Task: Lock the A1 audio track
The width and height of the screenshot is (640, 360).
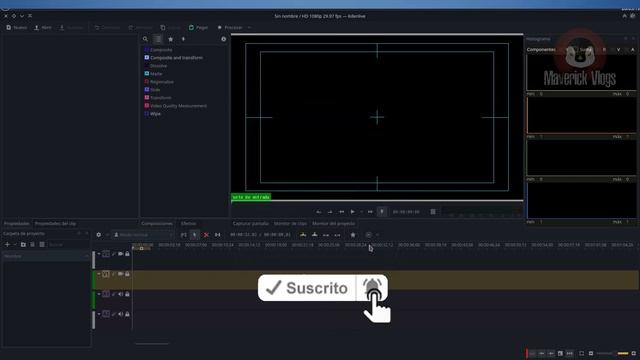Action: (x=127, y=294)
